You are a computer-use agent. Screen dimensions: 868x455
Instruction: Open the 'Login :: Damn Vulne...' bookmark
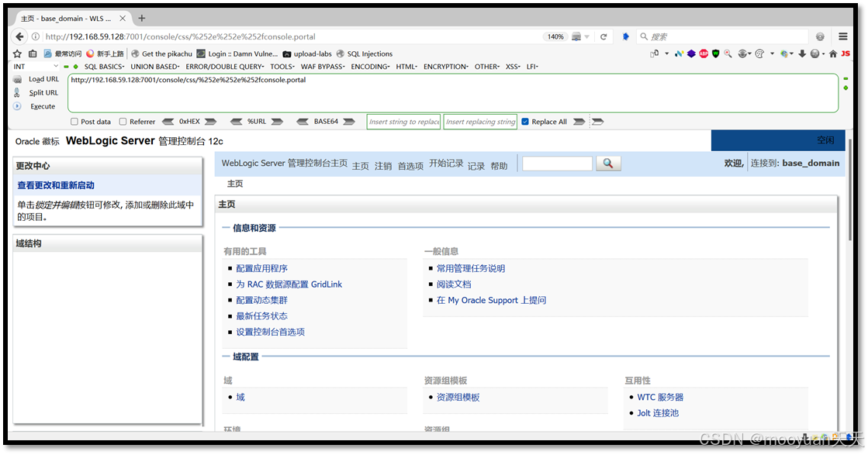pos(237,53)
